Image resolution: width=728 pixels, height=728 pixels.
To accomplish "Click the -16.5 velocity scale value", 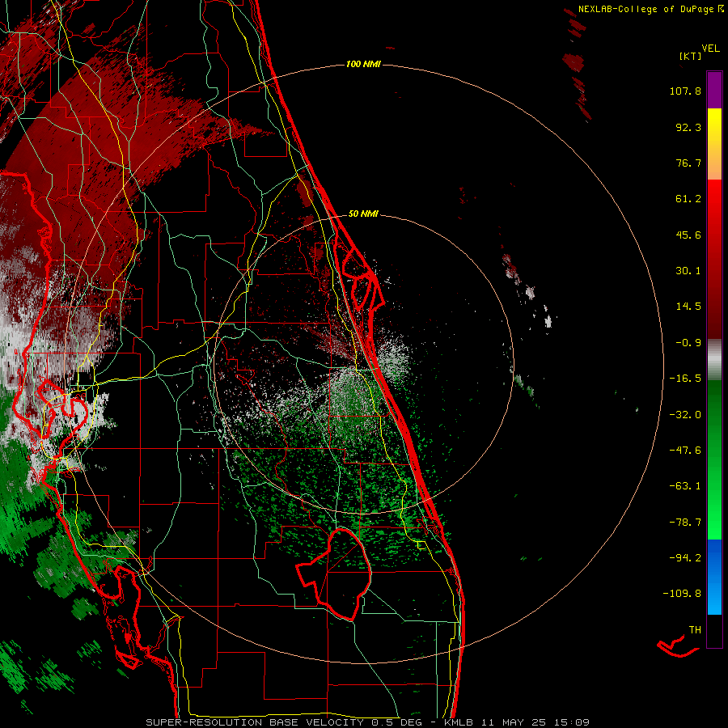I will [685, 379].
